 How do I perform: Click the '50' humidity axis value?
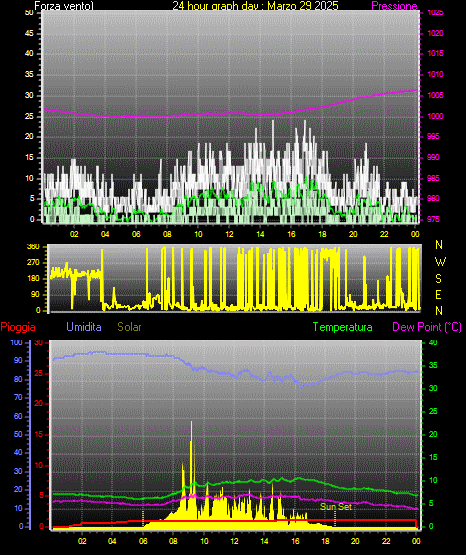[18, 434]
